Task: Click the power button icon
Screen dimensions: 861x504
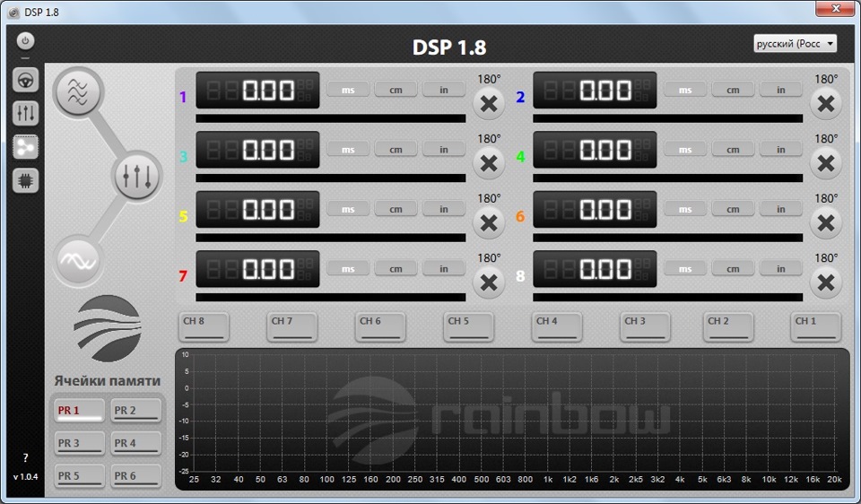Action: point(25,40)
